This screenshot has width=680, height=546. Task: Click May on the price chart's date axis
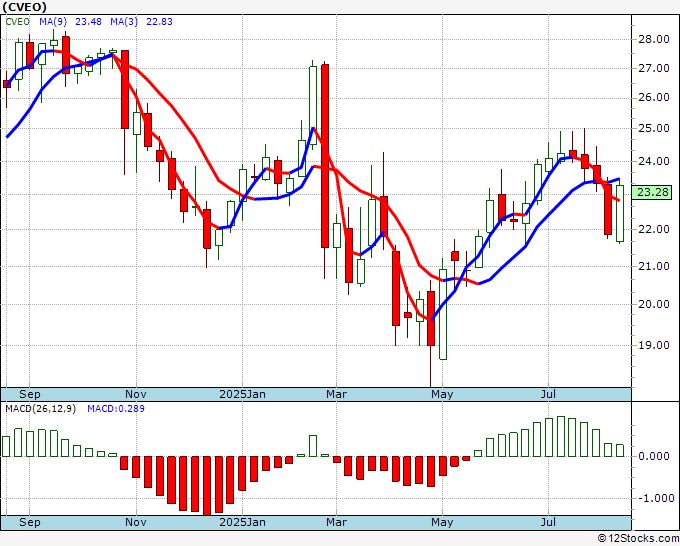pyautogui.click(x=442, y=394)
